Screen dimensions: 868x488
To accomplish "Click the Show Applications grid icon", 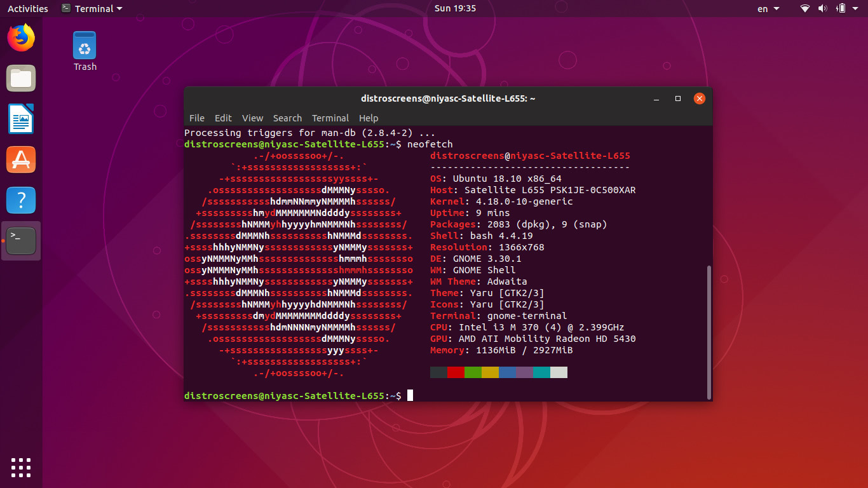I will [x=21, y=468].
